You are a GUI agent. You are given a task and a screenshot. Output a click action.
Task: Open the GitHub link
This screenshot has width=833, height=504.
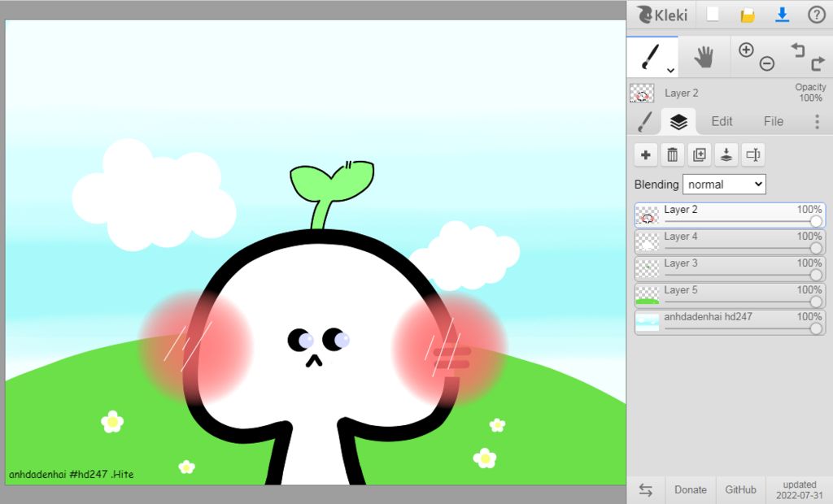(x=740, y=489)
